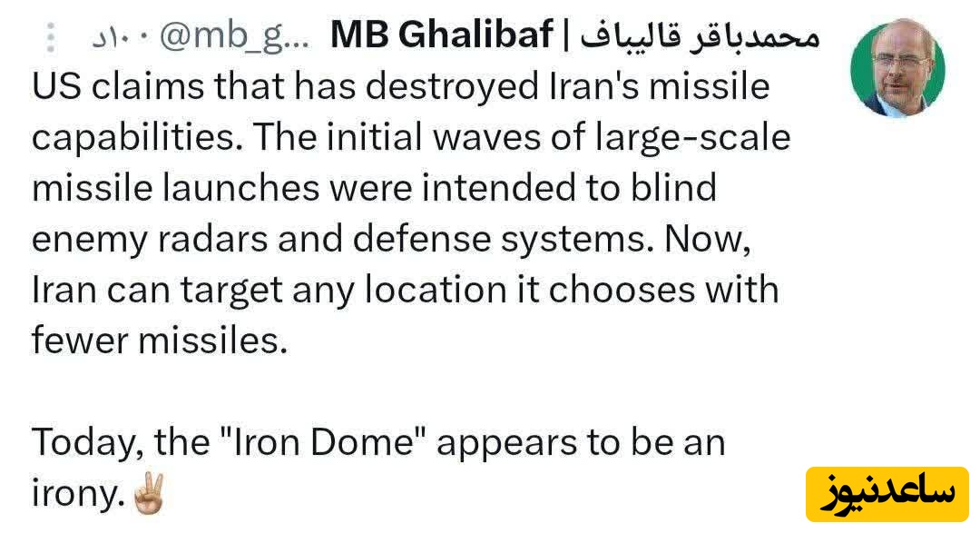The image size is (980, 533).
Task: Click the word "irony" ending the tweet
Action: (x=75, y=493)
